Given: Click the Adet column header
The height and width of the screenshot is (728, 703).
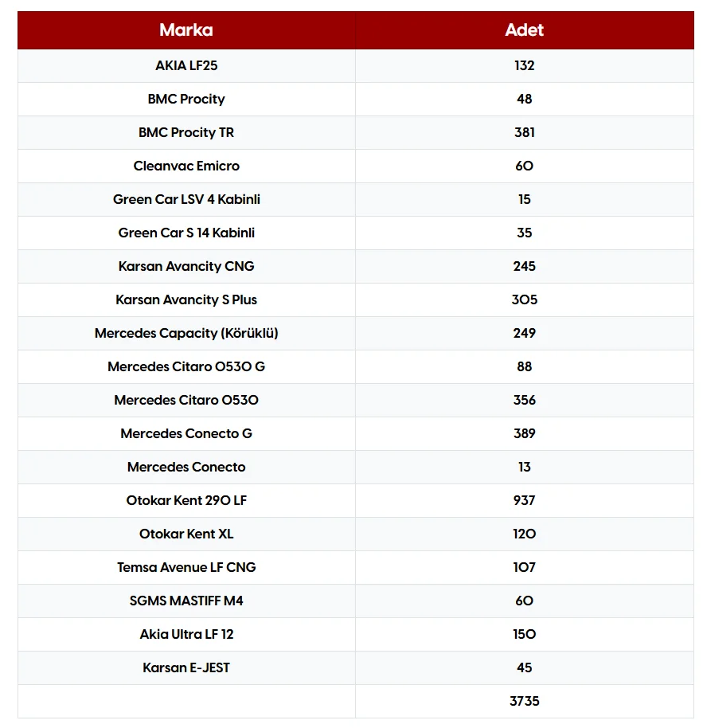Looking at the screenshot, I should coord(524,30).
